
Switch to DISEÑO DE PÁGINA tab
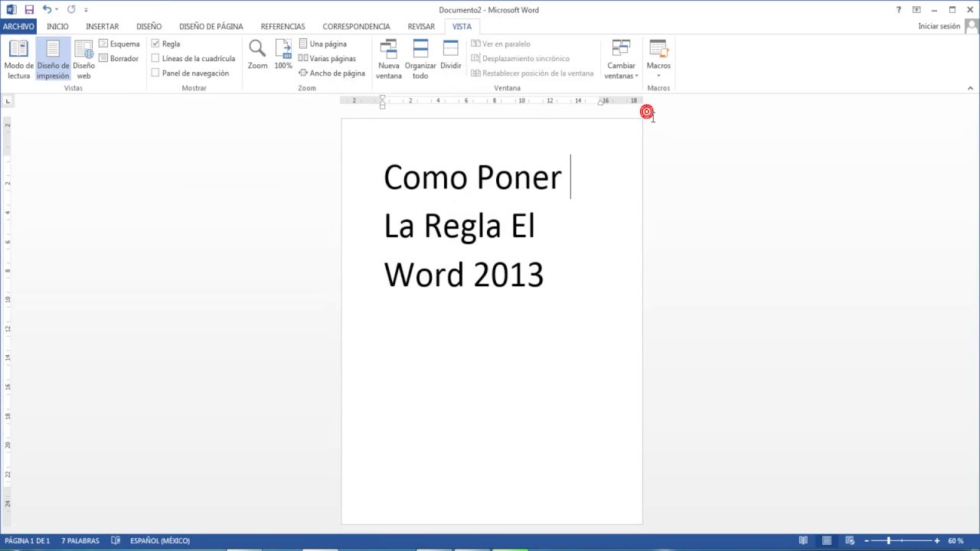[211, 26]
